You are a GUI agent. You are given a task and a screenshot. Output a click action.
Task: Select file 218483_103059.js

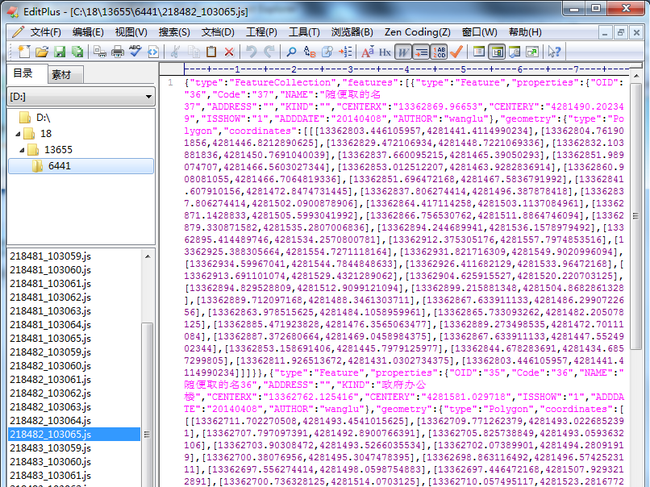50,448
